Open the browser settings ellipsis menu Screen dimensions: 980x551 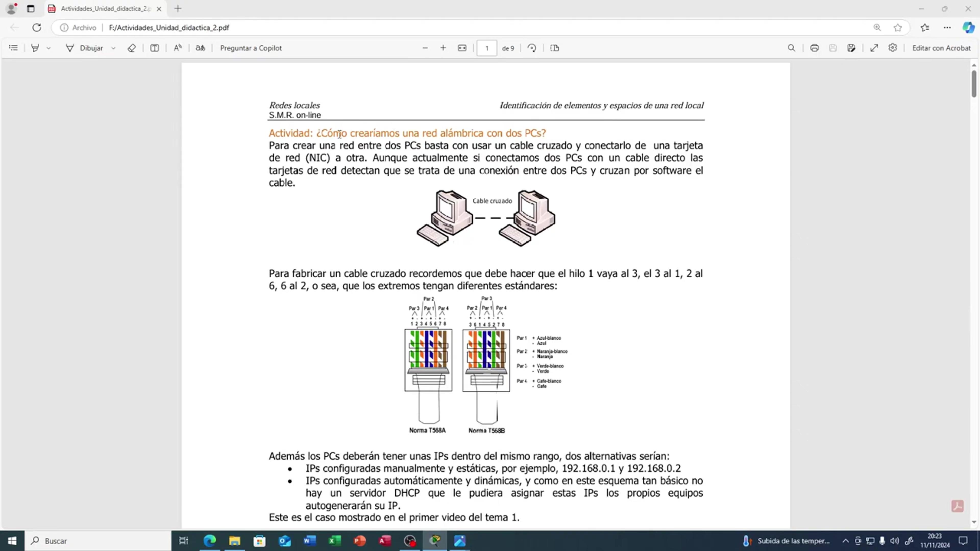[x=947, y=27]
